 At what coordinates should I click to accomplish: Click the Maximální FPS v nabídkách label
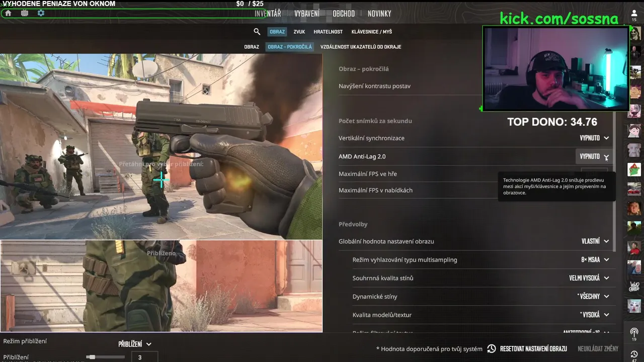375,191
